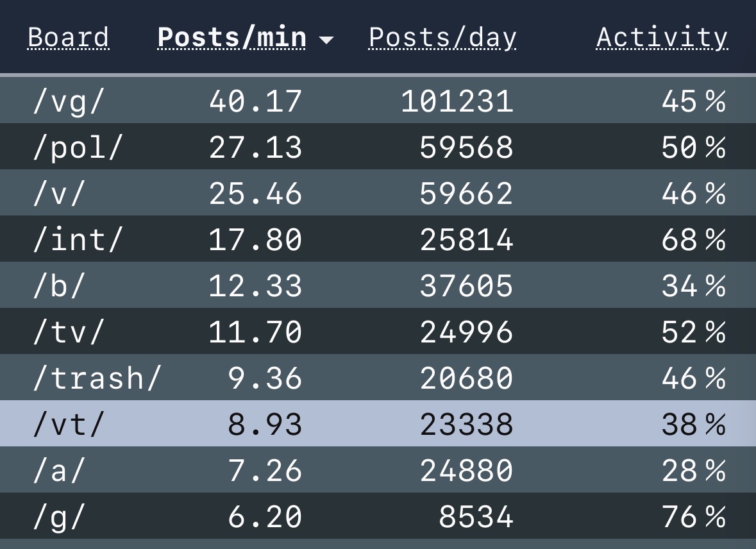Open the /trash/ board row
The width and height of the screenshot is (756, 549).
pyautogui.click(x=378, y=377)
